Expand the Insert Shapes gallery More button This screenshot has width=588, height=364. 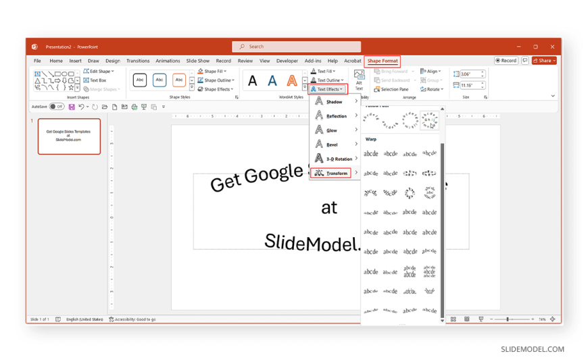click(77, 88)
